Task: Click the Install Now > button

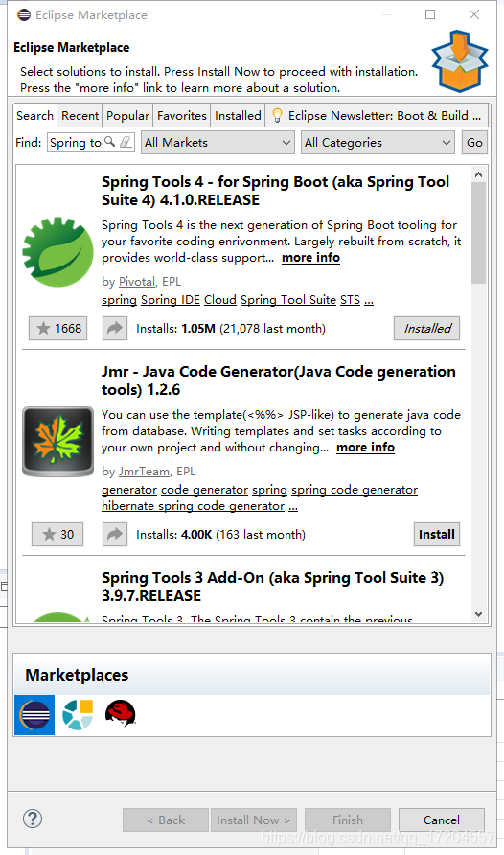Action: [x=253, y=820]
